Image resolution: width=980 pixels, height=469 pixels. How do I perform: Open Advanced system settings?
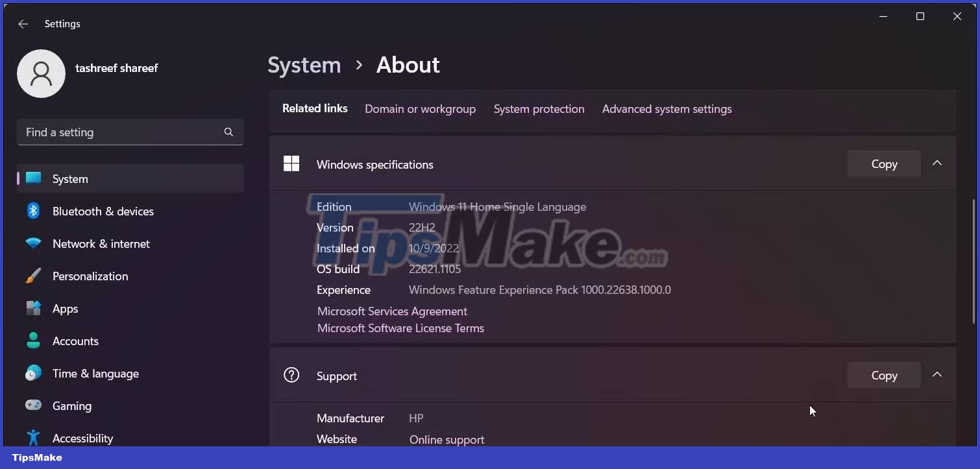pos(667,108)
